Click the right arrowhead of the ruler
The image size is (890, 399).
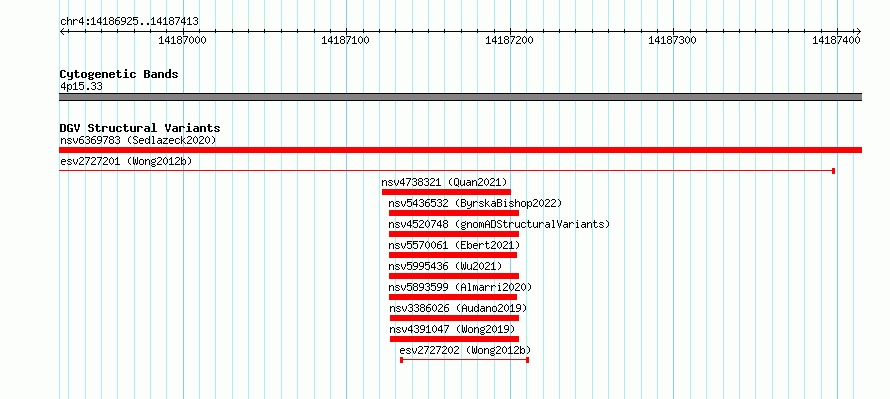(859, 31)
